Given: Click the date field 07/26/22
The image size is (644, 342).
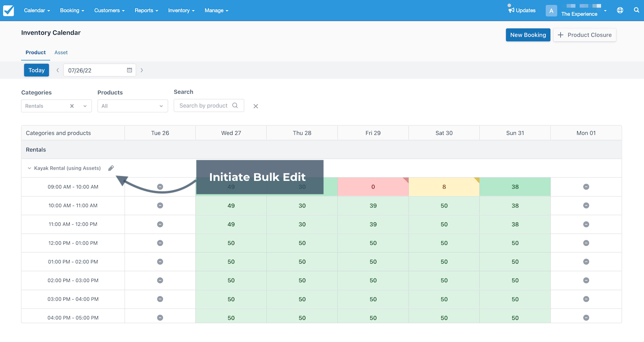Looking at the screenshot, I should (x=100, y=70).
